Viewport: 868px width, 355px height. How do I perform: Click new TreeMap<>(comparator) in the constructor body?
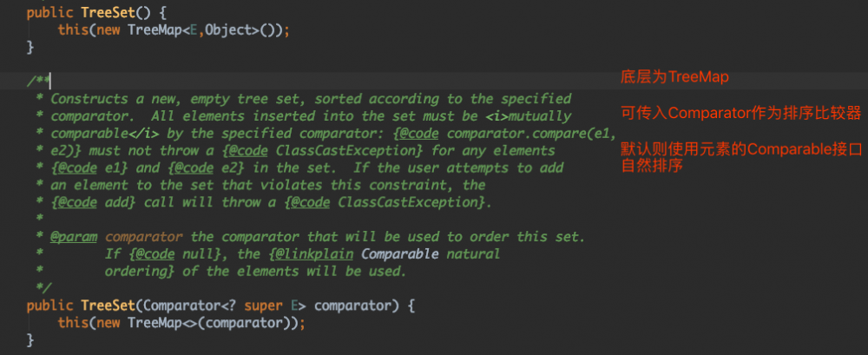pos(195,323)
